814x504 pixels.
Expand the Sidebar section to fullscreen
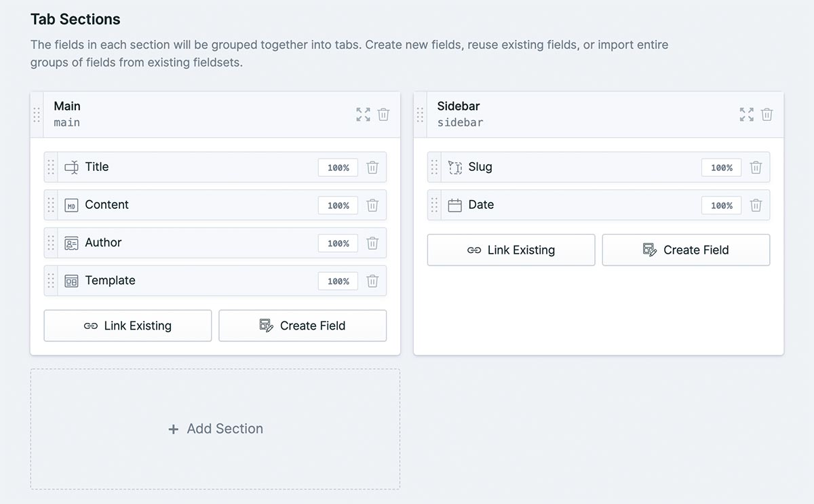pyautogui.click(x=746, y=115)
